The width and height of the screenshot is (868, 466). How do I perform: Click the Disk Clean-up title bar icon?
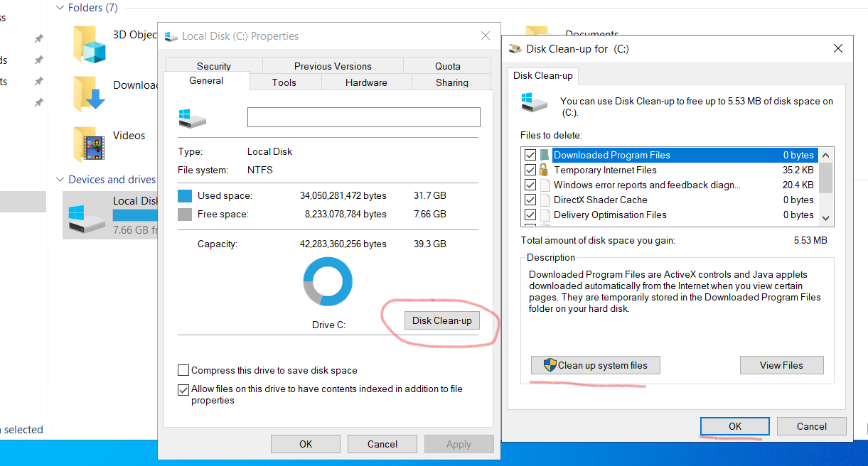515,49
